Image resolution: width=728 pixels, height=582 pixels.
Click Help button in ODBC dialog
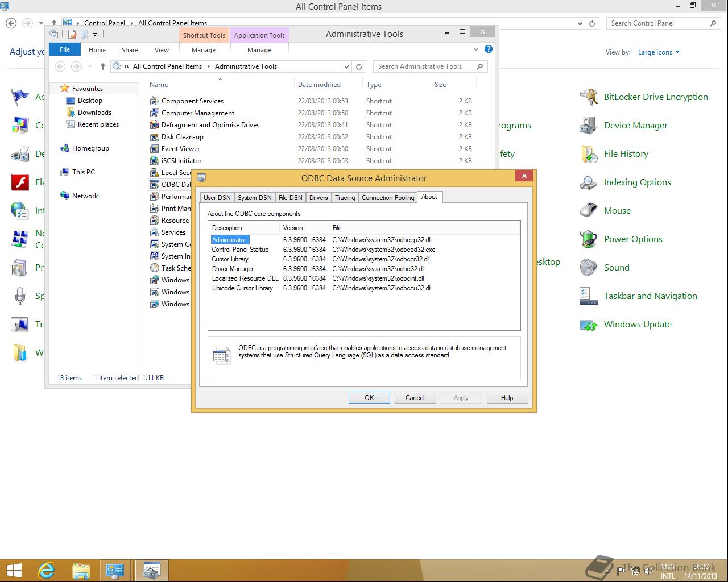tap(507, 398)
